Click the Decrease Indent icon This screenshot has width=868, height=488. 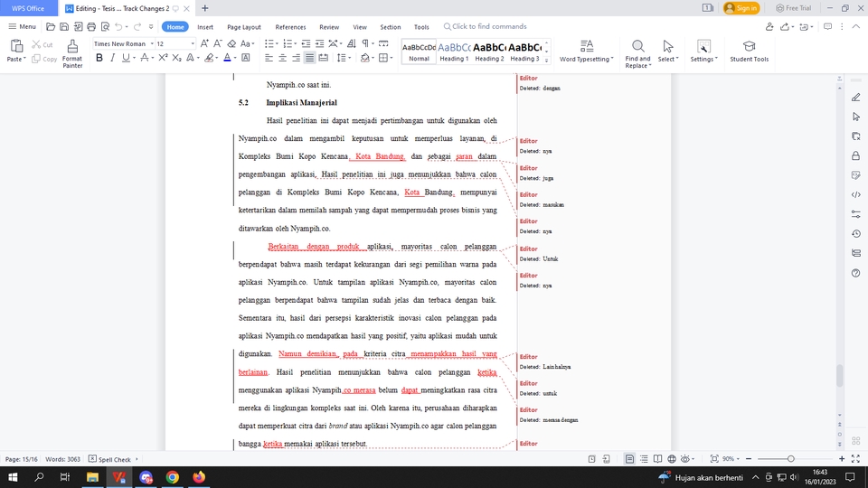tap(306, 43)
